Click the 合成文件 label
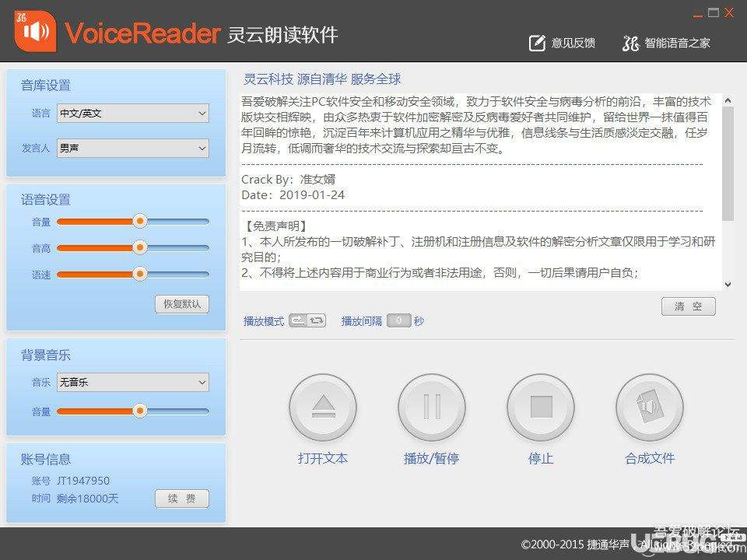 point(650,458)
